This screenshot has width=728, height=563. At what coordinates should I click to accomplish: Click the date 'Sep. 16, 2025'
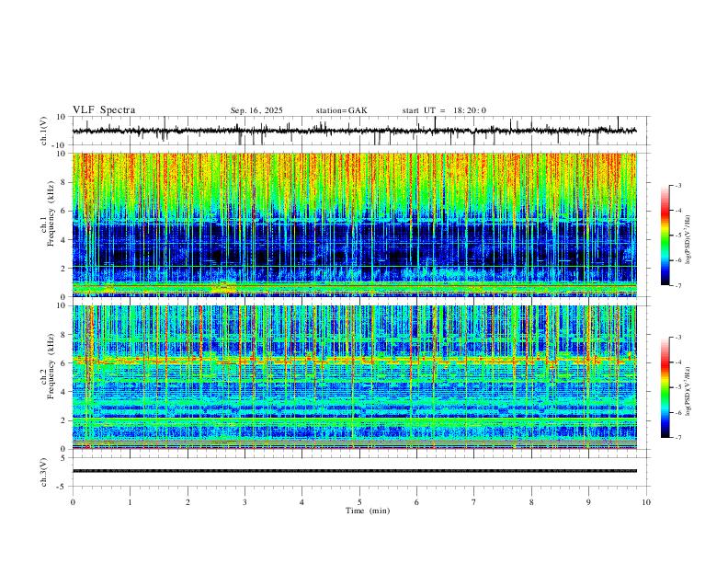256,110
